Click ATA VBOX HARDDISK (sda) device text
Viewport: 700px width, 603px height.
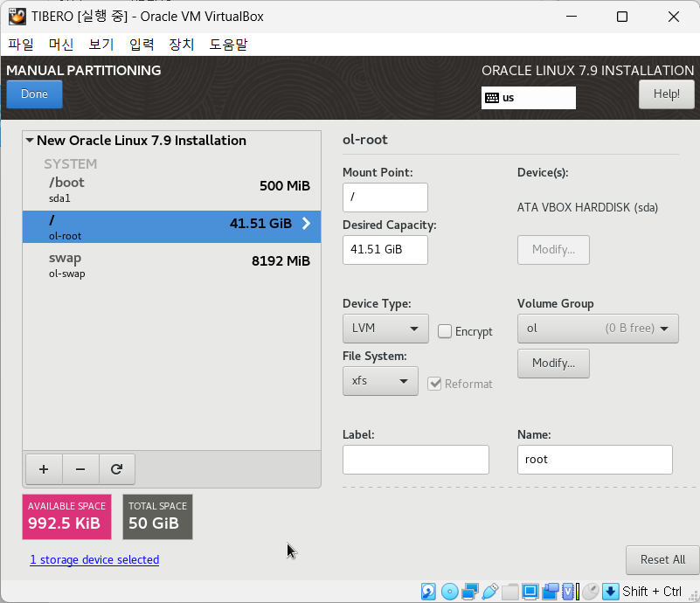[x=587, y=207]
